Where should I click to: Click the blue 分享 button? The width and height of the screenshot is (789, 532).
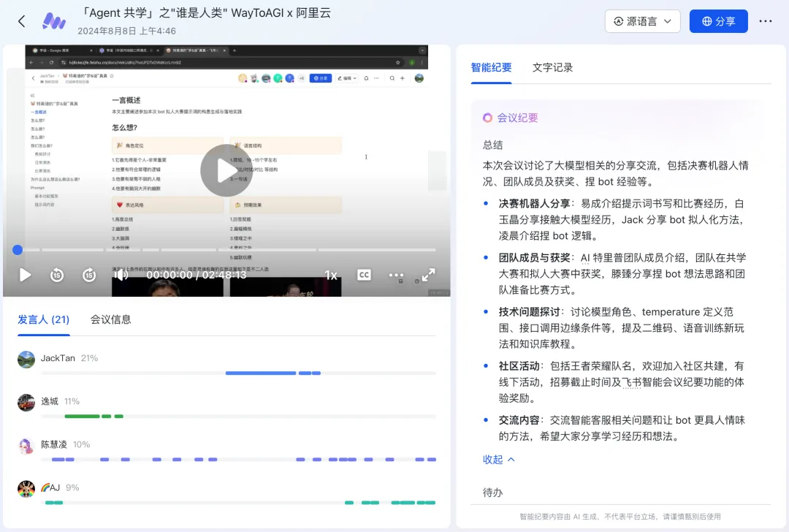click(718, 21)
